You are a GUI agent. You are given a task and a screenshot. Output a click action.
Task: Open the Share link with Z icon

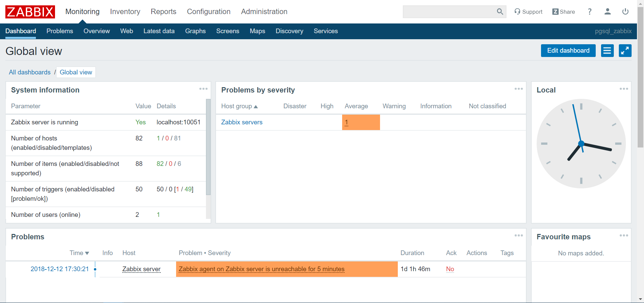pos(563,12)
